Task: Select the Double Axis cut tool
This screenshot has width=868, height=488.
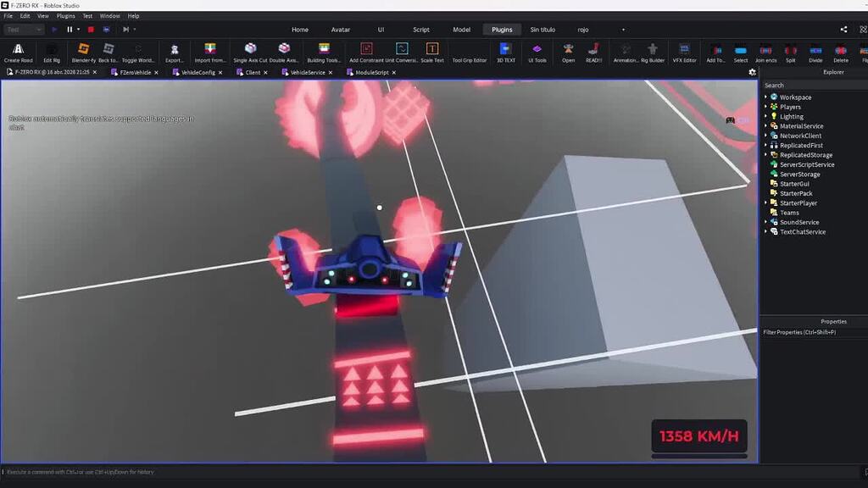Action: (x=284, y=53)
